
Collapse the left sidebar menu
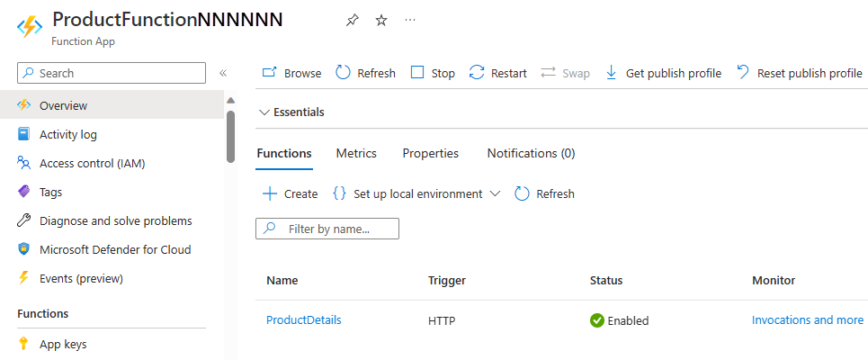(223, 73)
